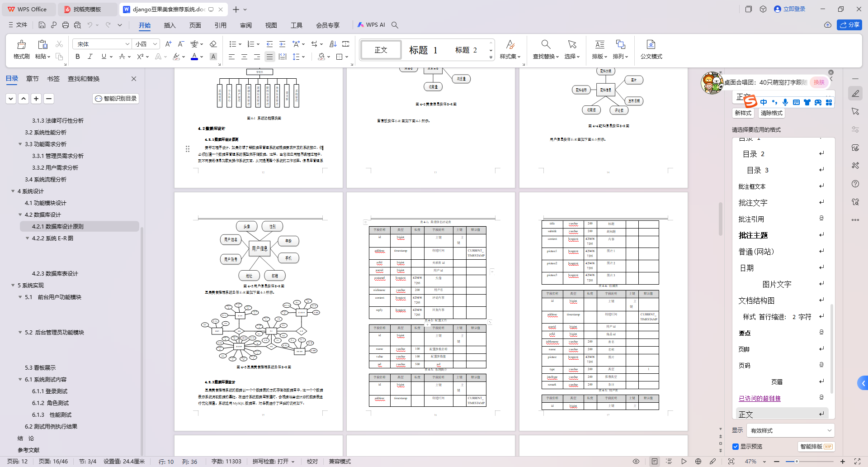Screen dimensions: 868x467
Task: Click the Paste (粘贴) clipboard icon
Action: 42,44
